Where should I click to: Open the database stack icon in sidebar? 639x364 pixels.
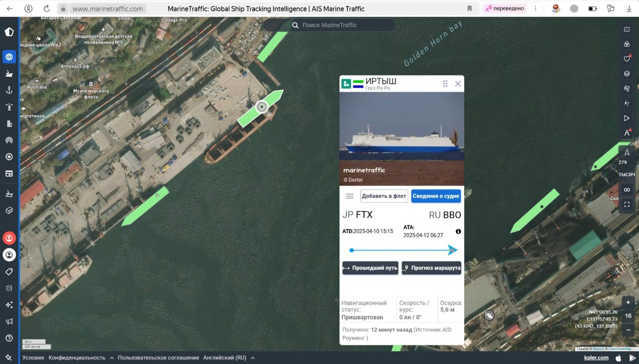[9, 288]
